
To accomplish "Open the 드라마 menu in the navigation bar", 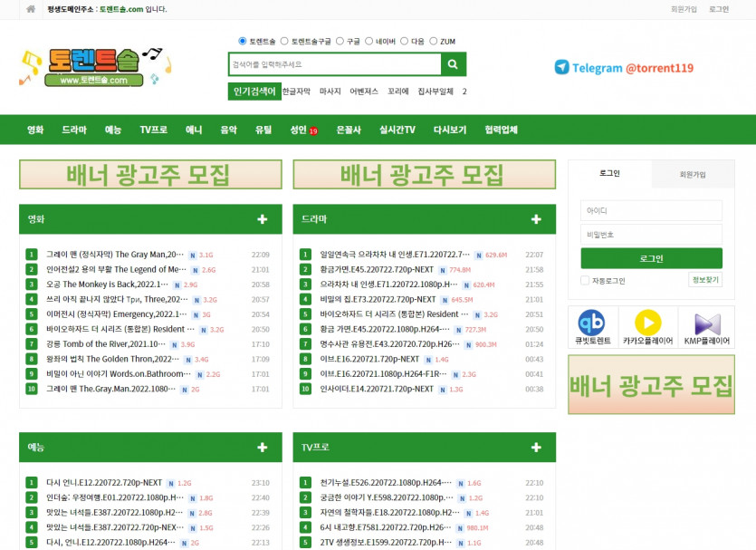I will [x=74, y=130].
